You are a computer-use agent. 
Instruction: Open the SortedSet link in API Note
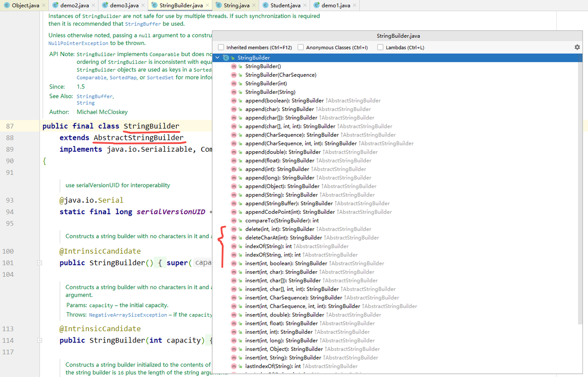(x=160, y=78)
